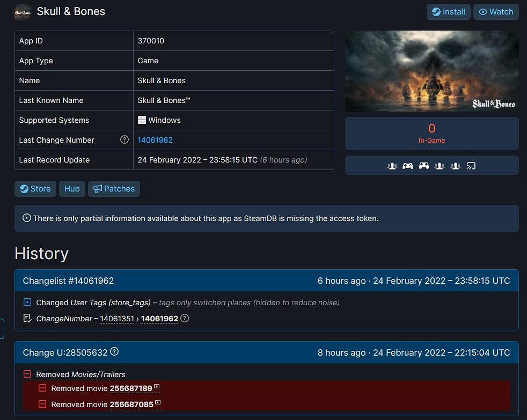
Task: Click the Watch button with eye icon
Action: coord(495,12)
